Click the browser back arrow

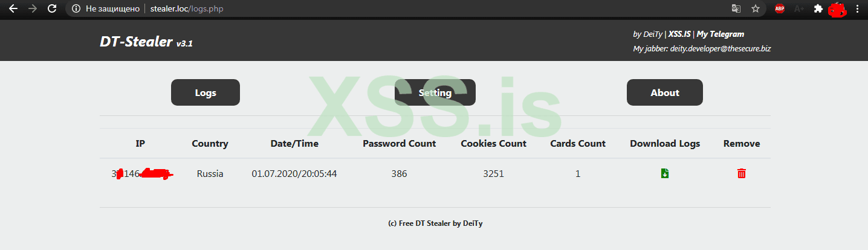[13, 9]
